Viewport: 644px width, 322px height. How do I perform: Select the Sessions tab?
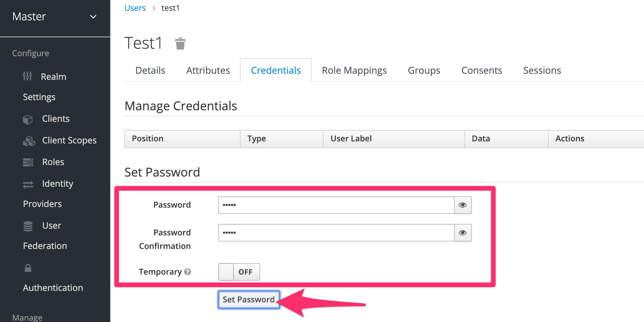(x=542, y=70)
